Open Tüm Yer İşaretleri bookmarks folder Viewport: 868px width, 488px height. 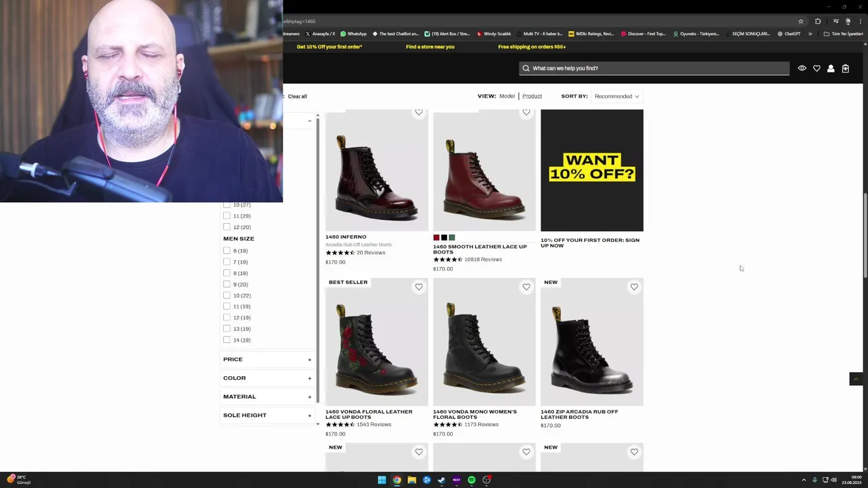[x=844, y=34]
